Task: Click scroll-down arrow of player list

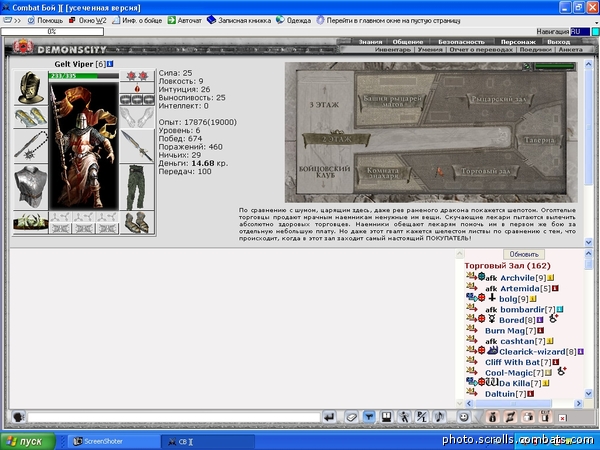Action: click(588, 393)
